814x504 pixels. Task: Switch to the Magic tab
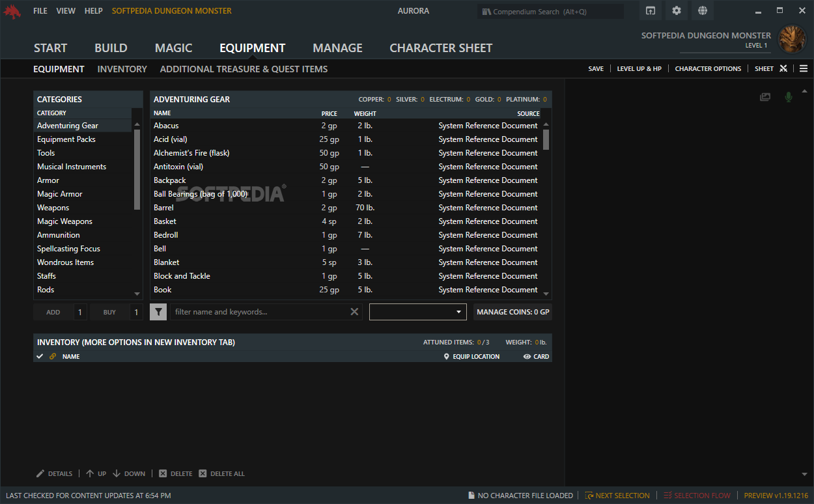(174, 48)
